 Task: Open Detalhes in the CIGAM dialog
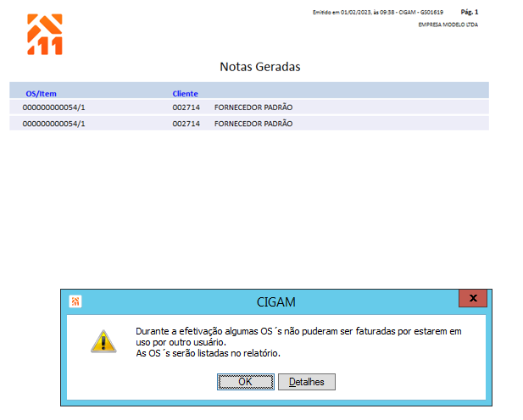click(307, 382)
